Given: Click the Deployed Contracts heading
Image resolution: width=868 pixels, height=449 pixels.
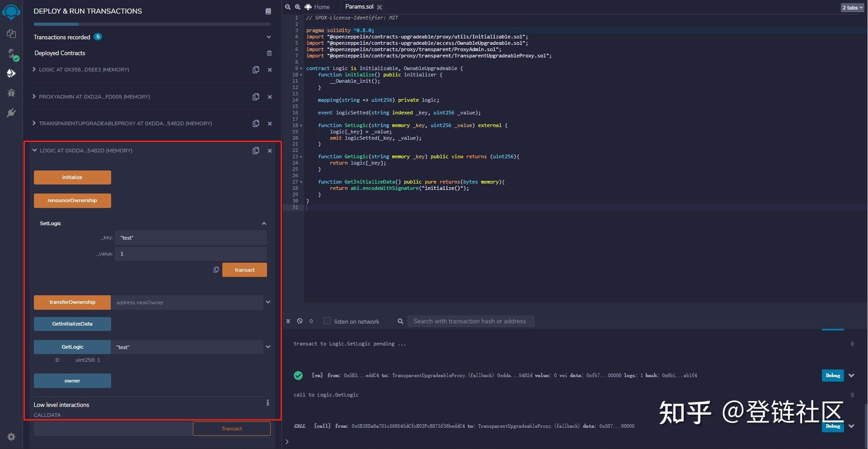Looking at the screenshot, I should (x=60, y=53).
